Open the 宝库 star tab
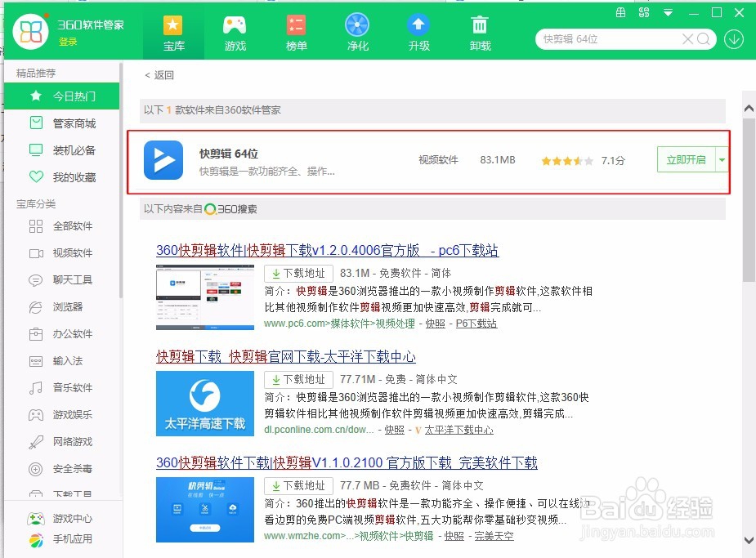This screenshot has width=756, height=558. [x=173, y=33]
